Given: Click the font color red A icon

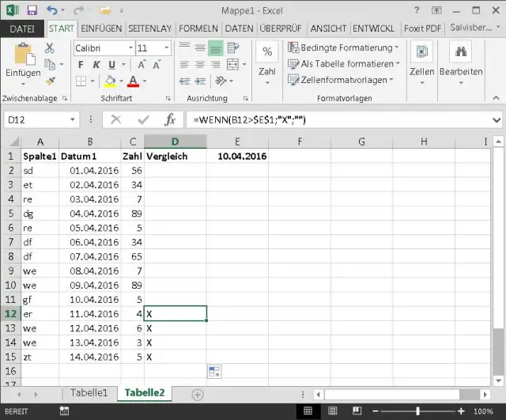Looking at the screenshot, I should point(132,81).
